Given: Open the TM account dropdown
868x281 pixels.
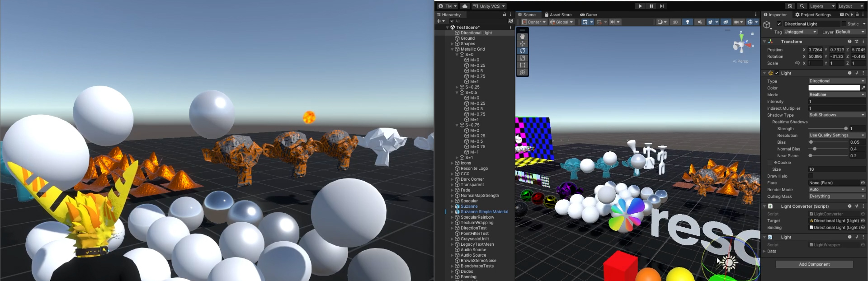Looking at the screenshot, I should click(448, 6).
